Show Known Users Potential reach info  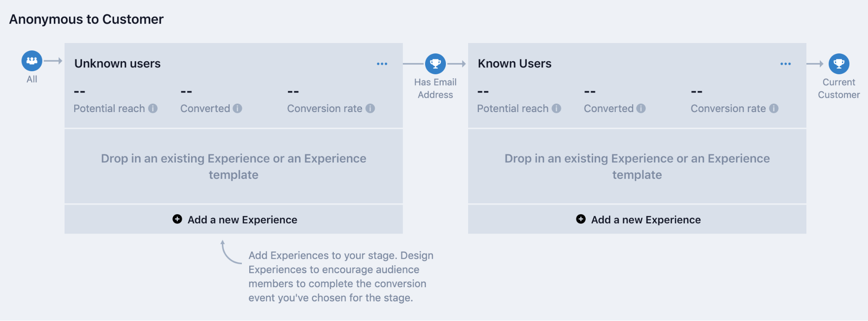click(556, 109)
